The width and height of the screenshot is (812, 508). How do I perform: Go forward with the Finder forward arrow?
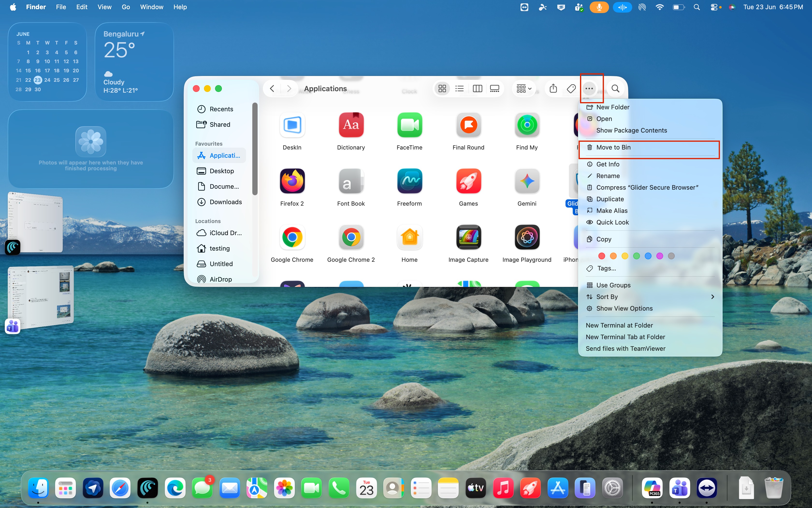[289, 88]
